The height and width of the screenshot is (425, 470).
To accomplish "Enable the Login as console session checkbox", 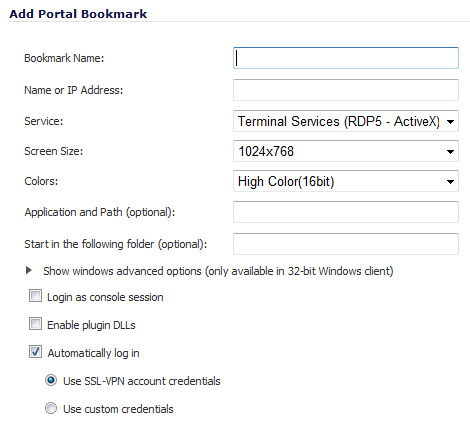I will (x=35, y=296).
